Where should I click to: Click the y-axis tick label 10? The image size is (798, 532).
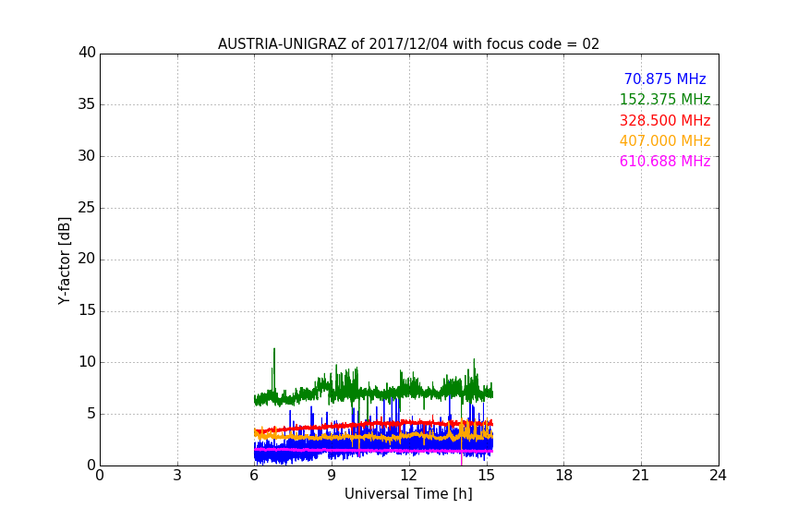point(87,362)
